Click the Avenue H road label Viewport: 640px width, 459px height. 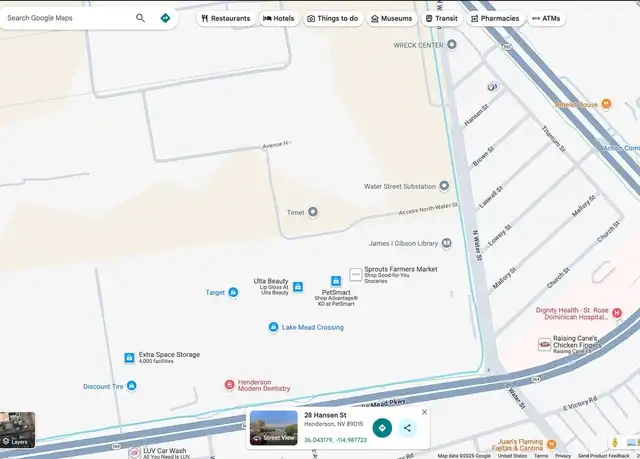point(276,144)
